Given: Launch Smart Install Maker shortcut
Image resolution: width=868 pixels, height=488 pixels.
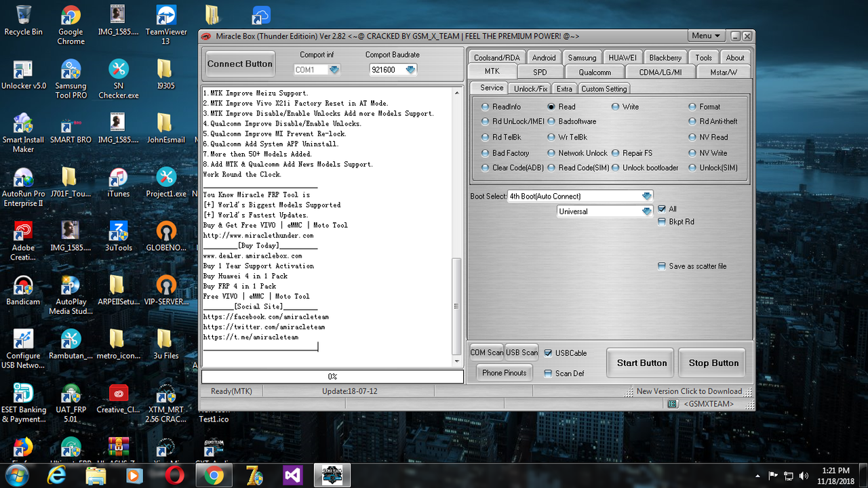Looking at the screenshot, I should [23, 133].
